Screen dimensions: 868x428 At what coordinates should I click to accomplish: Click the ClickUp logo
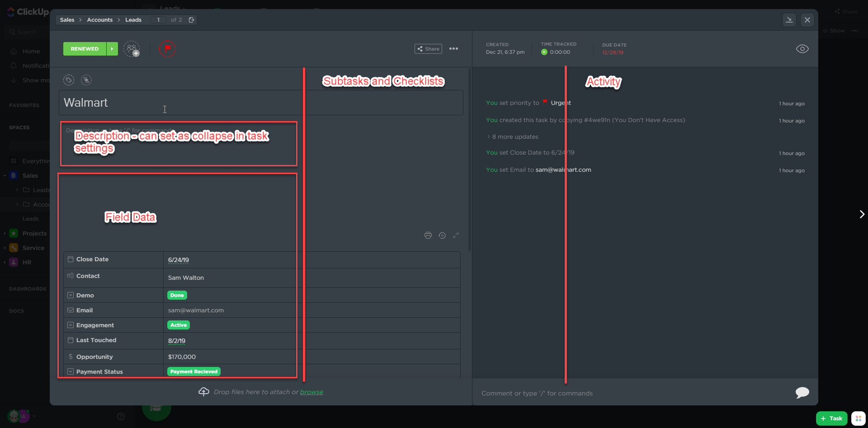coord(28,12)
